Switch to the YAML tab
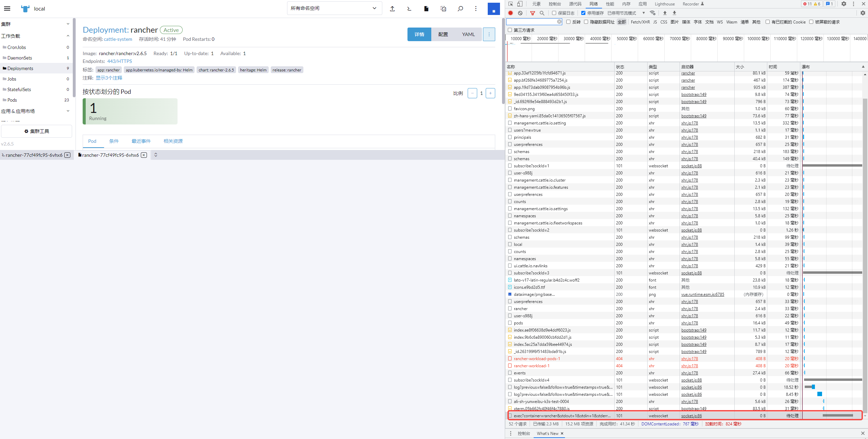Viewport: 868px width, 439px height. [x=468, y=34]
